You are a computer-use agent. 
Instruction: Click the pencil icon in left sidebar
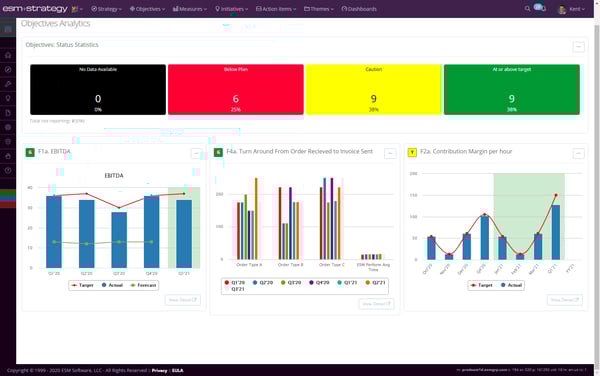(x=8, y=84)
